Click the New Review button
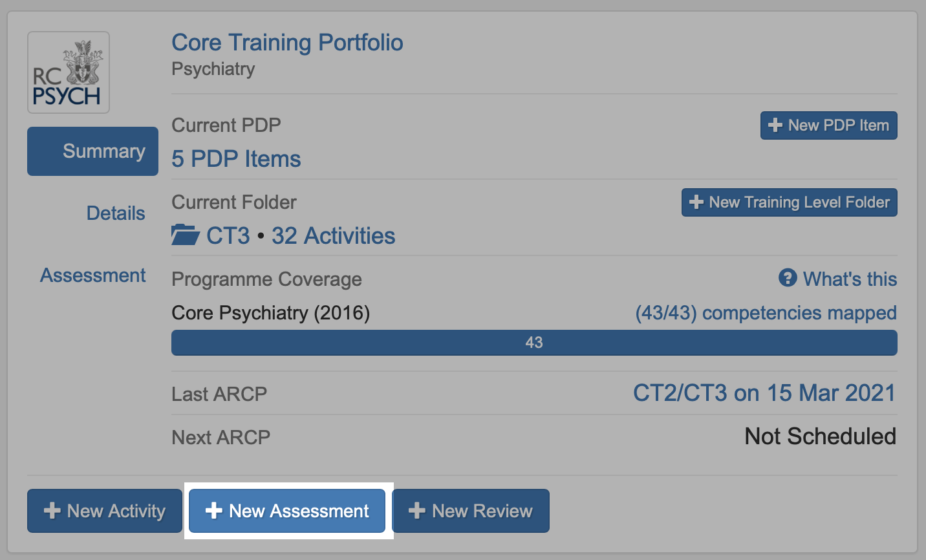926x560 pixels. pyautogui.click(x=471, y=511)
